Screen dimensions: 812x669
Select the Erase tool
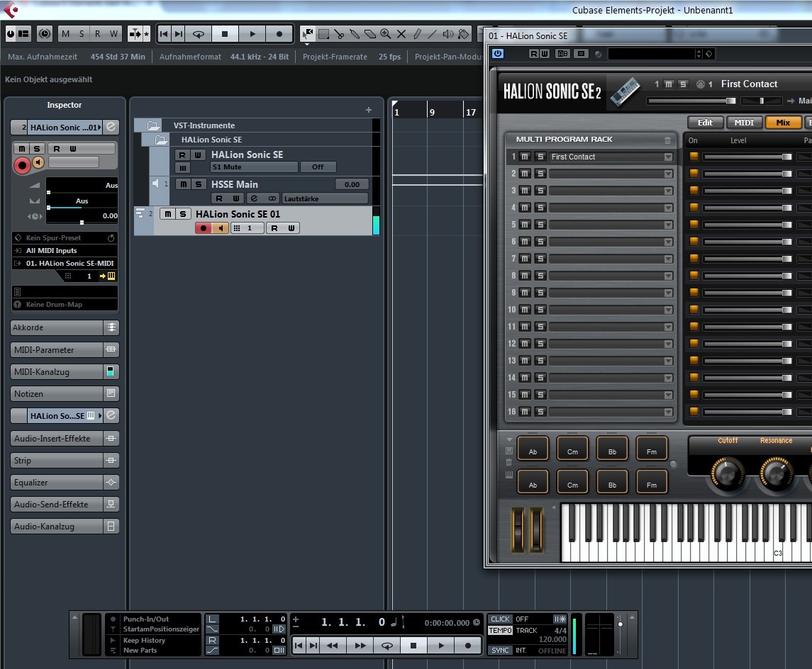click(370, 34)
